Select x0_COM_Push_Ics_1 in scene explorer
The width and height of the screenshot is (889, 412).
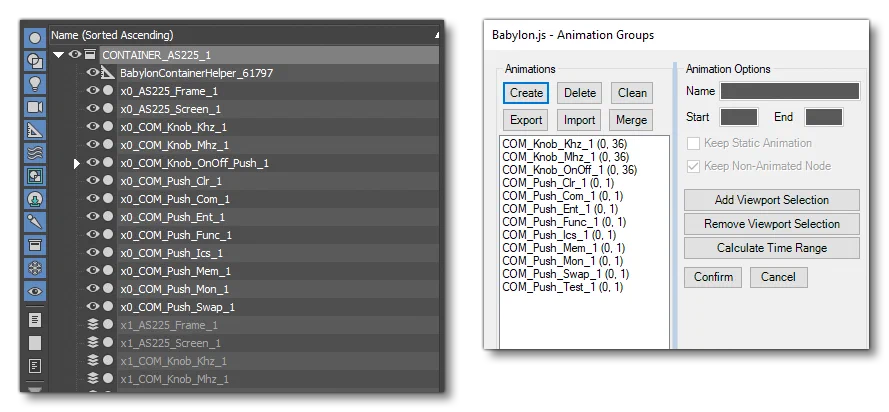[x=172, y=253]
